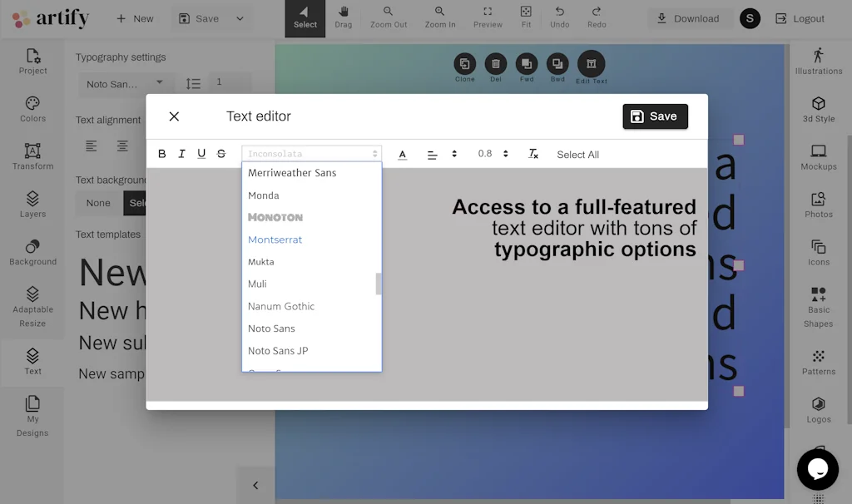Open the chat support bubble

point(817,470)
